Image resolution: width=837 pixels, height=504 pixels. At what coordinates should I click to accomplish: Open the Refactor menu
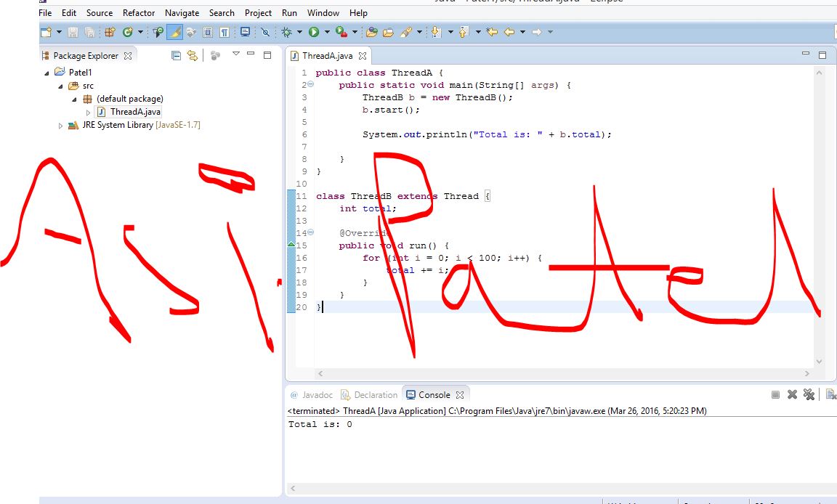coord(138,13)
